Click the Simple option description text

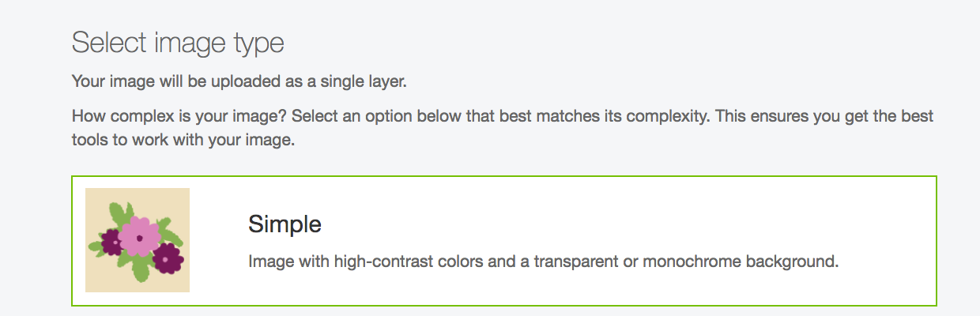tap(543, 261)
